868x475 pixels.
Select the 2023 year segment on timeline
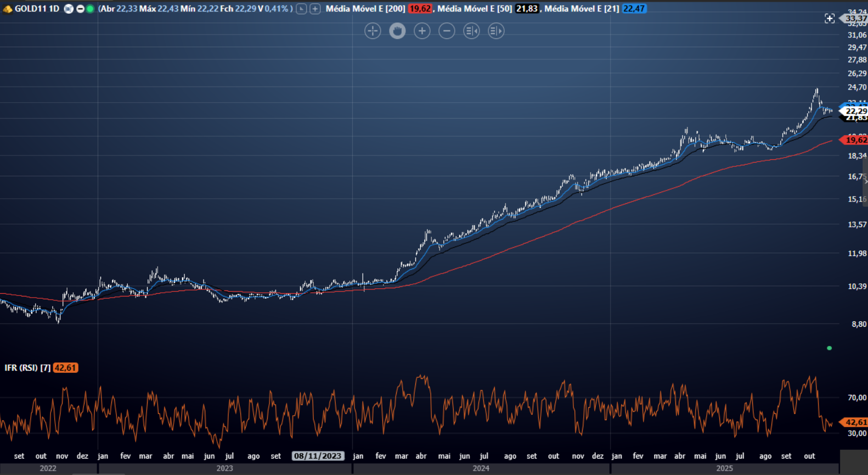point(224,468)
